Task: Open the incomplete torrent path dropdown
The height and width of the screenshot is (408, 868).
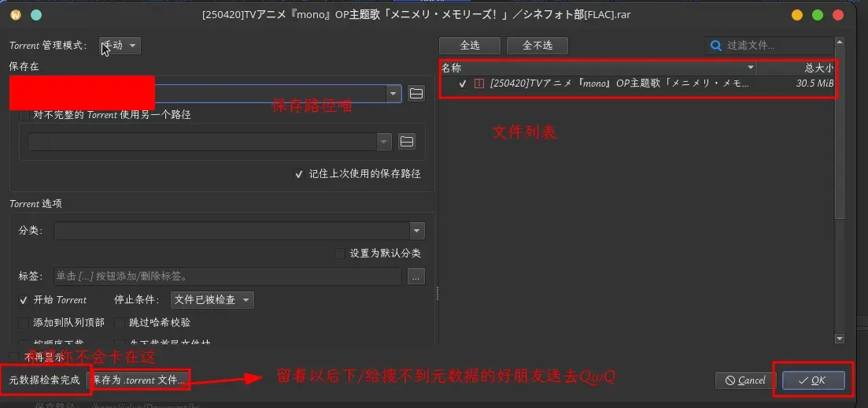Action: pyautogui.click(x=384, y=142)
